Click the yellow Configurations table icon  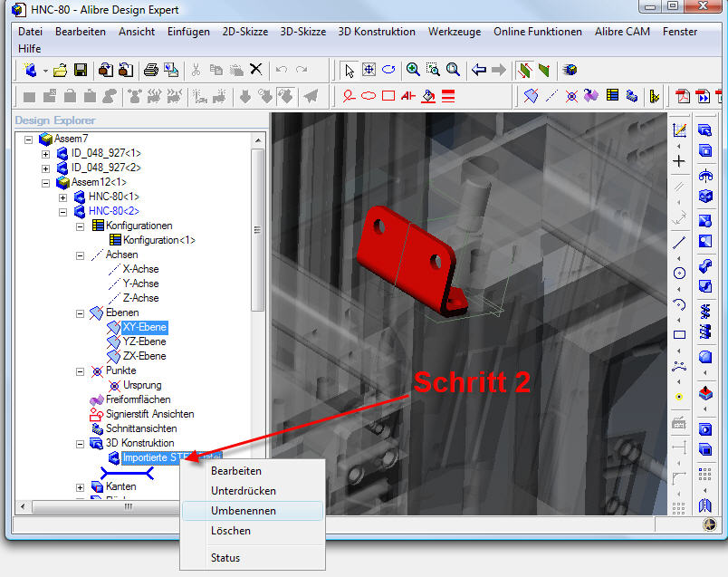(612, 96)
